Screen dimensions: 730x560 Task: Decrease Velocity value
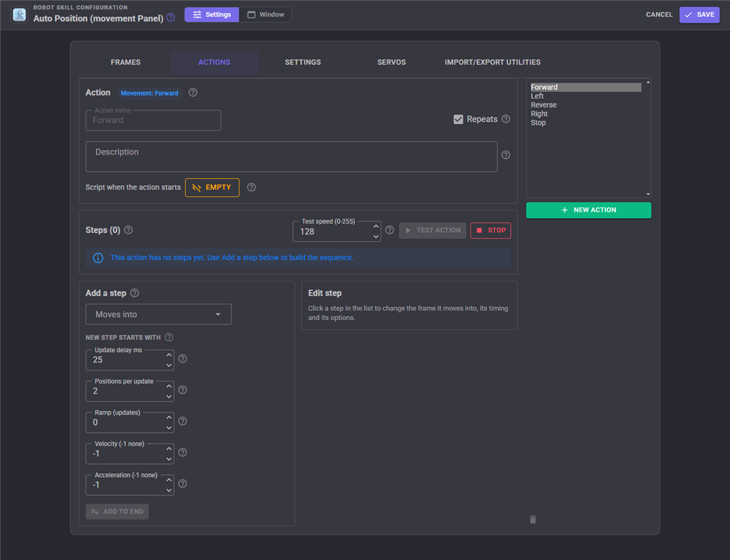click(x=169, y=459)
